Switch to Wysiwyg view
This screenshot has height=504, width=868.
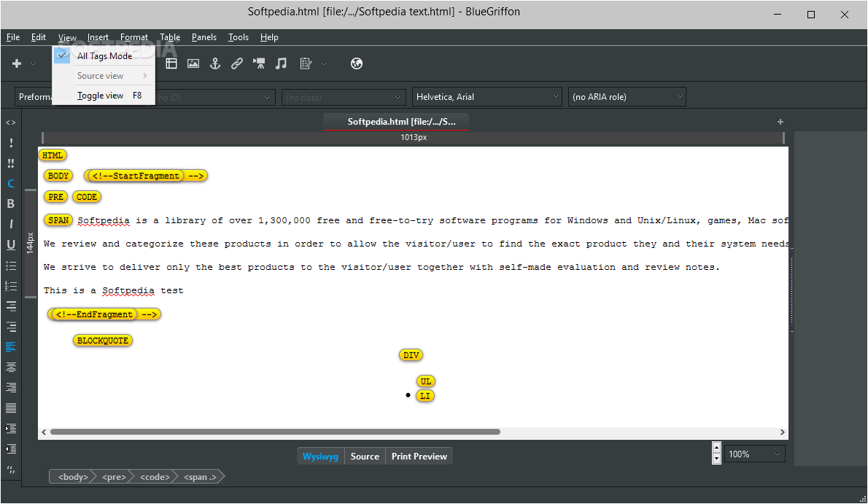tap(320, 457)
